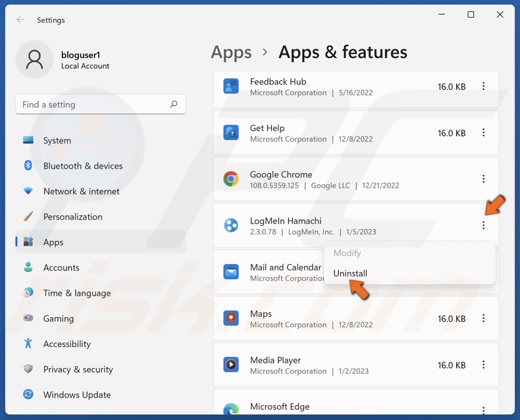The image size is (520, 420).
Task: Click the Feedback Hub app icon
Action: pos(231,86)
